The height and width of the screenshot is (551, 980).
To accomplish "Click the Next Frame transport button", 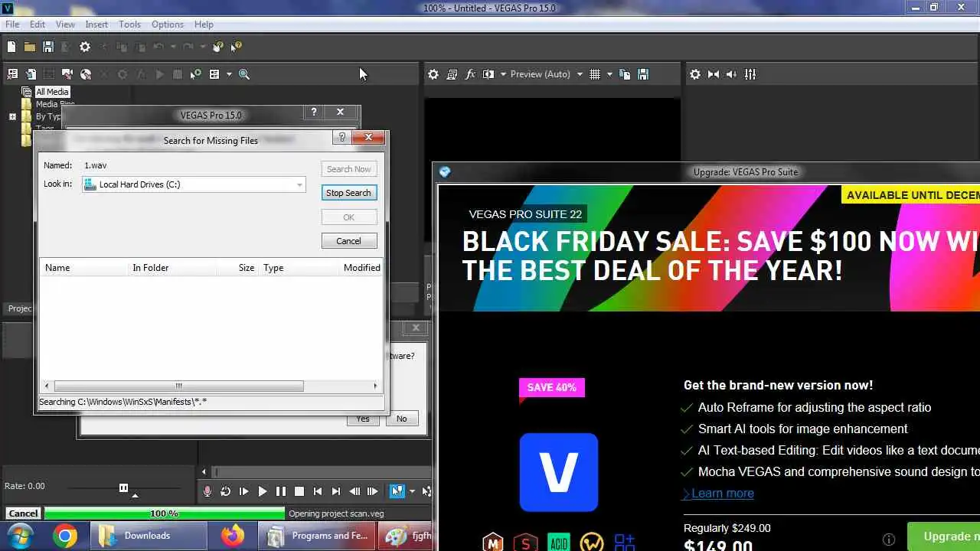I will pyautogui.click(x=373, y=491).
